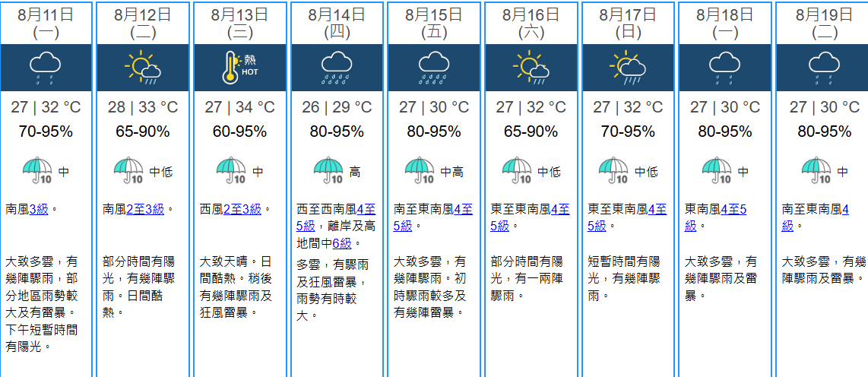Image resolution: width=868 pixels, height=377 pixels.
Task: Click the 26 | 29 °C temperature for 8月14日
Action: click(x=337, y=107)
